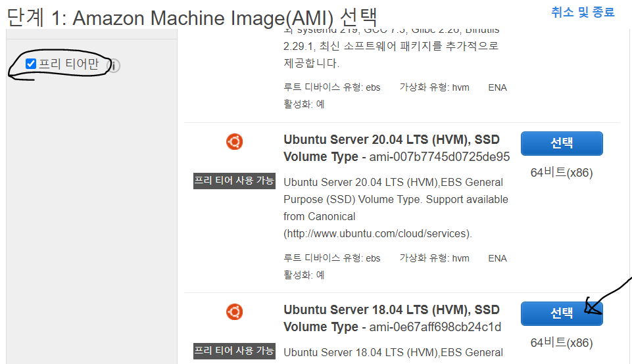Click 단계 1: Amazon Machine Image(AMI) 선택 heading
This screenshot has height=364, width=632.
(192, 18)
